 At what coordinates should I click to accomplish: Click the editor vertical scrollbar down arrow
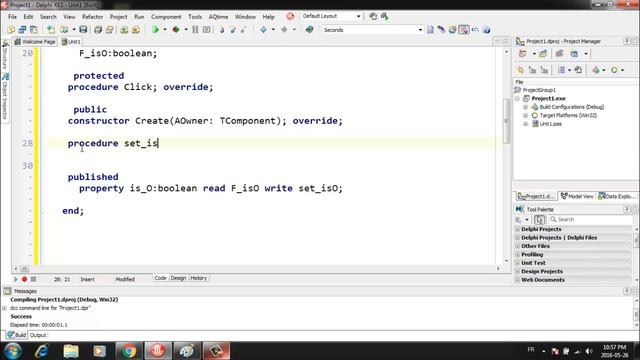point(507,260)
